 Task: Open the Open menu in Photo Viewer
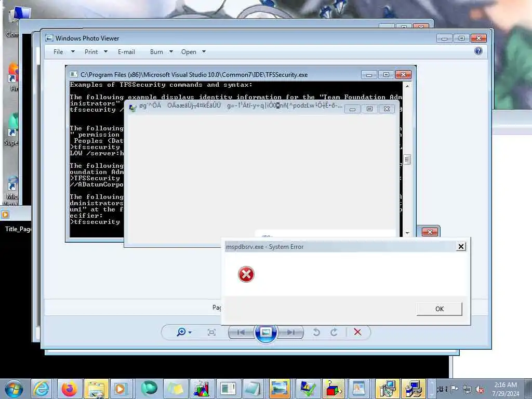(189, 52)
